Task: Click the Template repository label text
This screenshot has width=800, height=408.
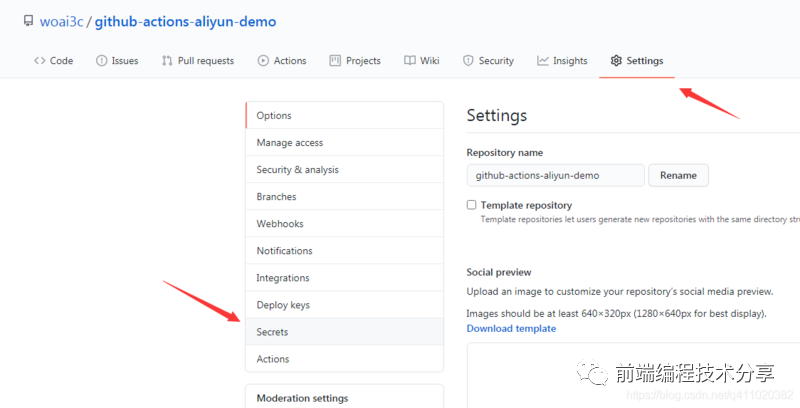Action: (x=526, y=205)
